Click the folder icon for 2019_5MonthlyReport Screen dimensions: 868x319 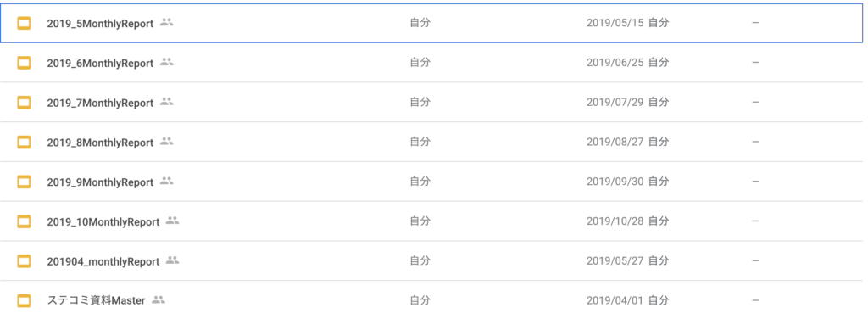tap(24, 23)
